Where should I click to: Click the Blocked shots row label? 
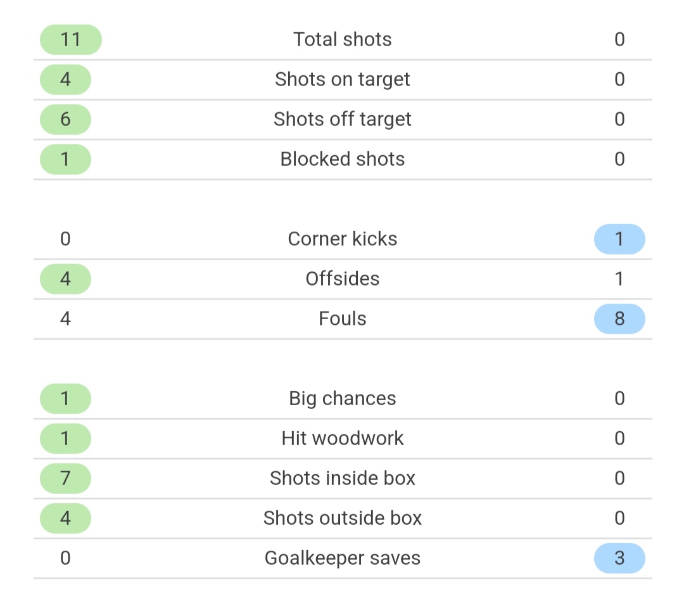tap(343, 159)
